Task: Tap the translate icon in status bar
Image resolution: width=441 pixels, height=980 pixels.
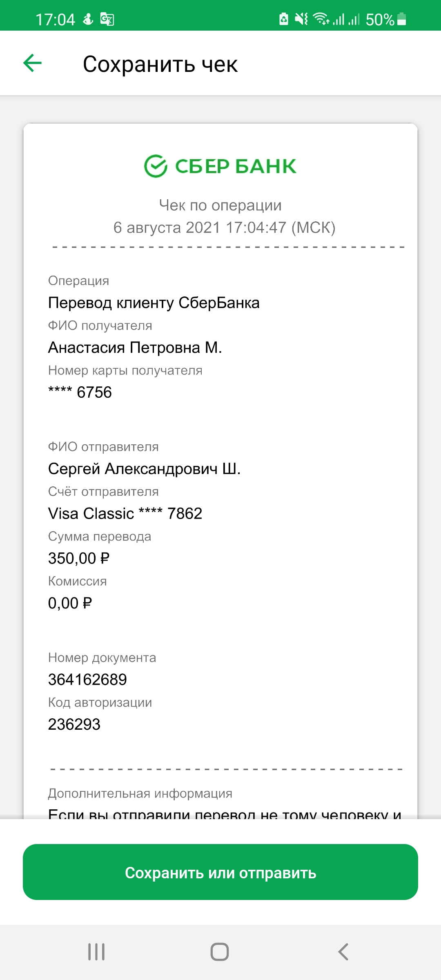Action: [107, 19]
